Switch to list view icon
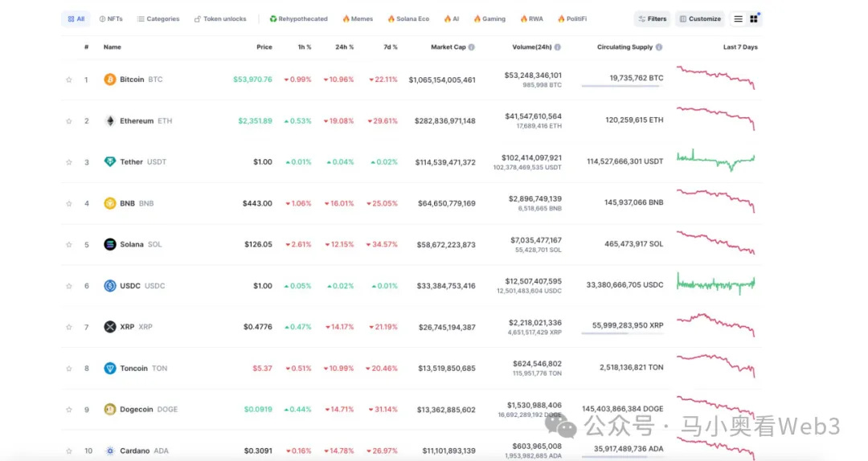 pyautogui.click(x=738, y=18)
